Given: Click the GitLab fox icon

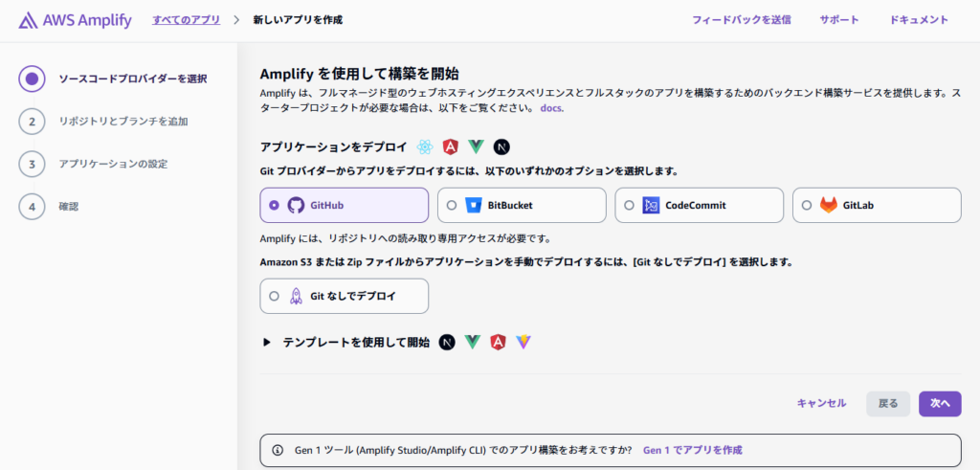Looking at the screenshot, I should [829, 205].
